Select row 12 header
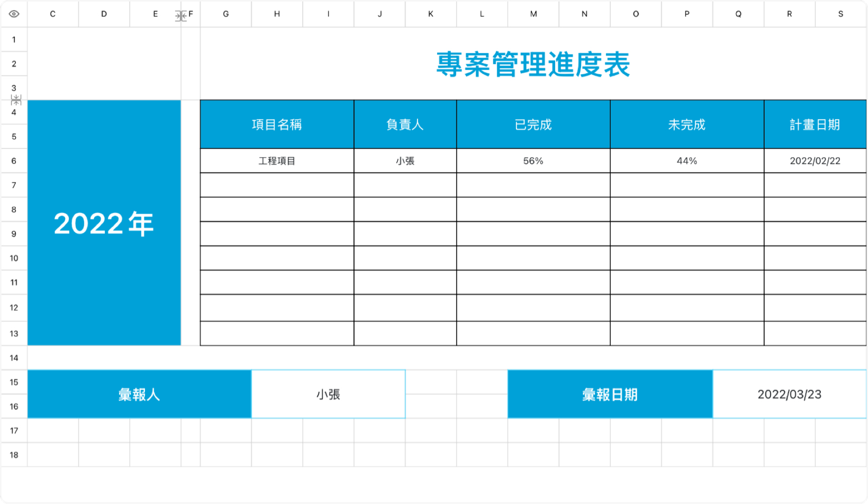This screenshot has height=504, width=868. pos(14,308)
